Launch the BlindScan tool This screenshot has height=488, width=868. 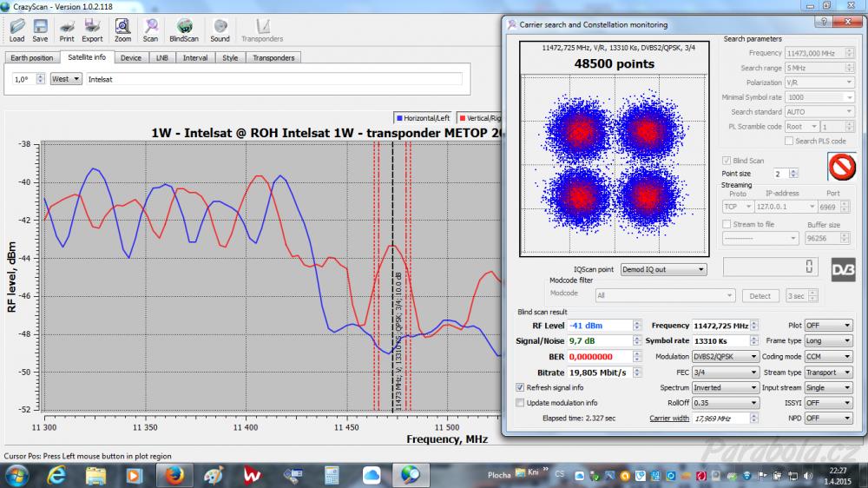coord(184,30)
